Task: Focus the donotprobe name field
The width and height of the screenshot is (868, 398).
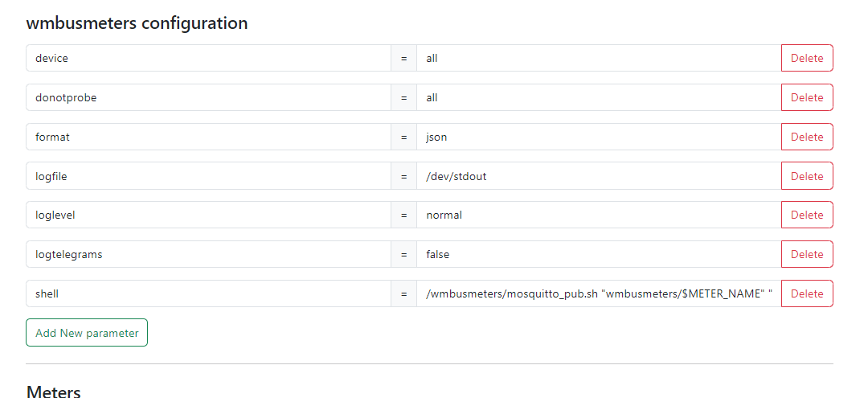Action: pos(208,97)
